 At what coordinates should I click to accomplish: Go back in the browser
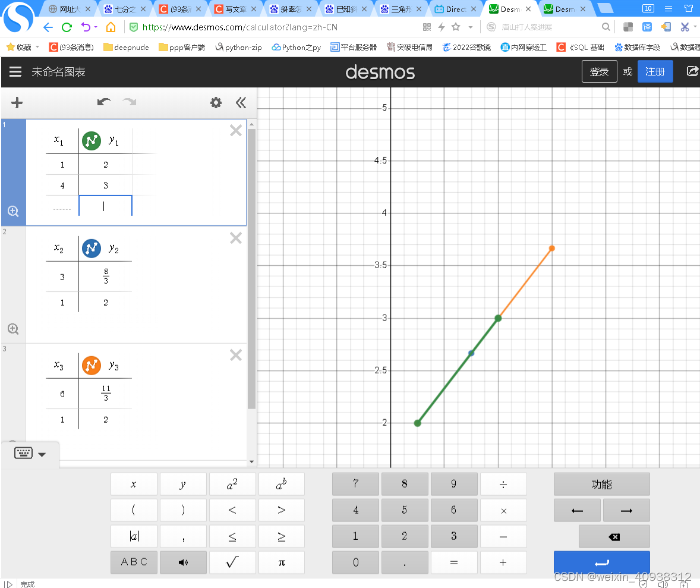pos(48,27)
